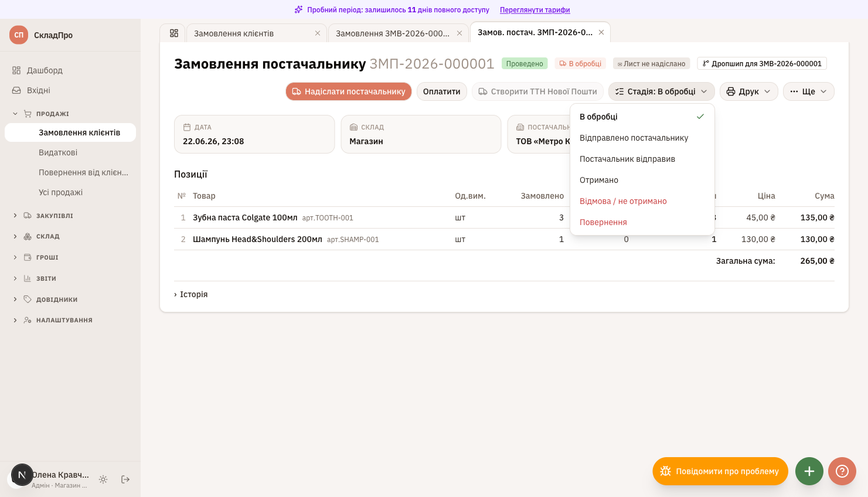Click Надіслати постачальнику button
The width and height of the screenshot is (868, 497).
[x=349, y=91]
